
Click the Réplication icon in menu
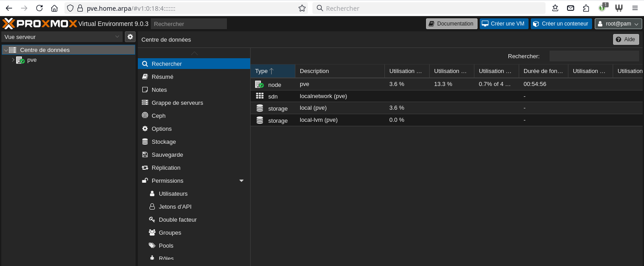145,167
